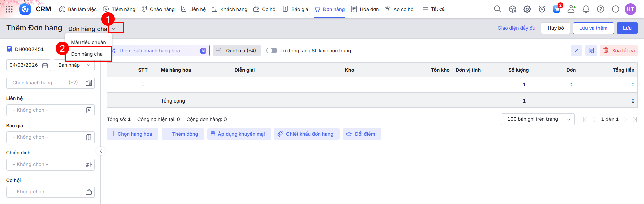Open the search icon in top bar

(x=497, y=9)
